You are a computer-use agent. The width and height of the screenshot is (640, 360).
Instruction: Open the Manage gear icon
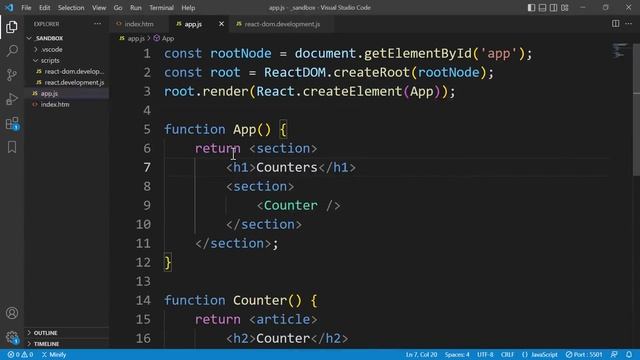[x=12, y=337]
